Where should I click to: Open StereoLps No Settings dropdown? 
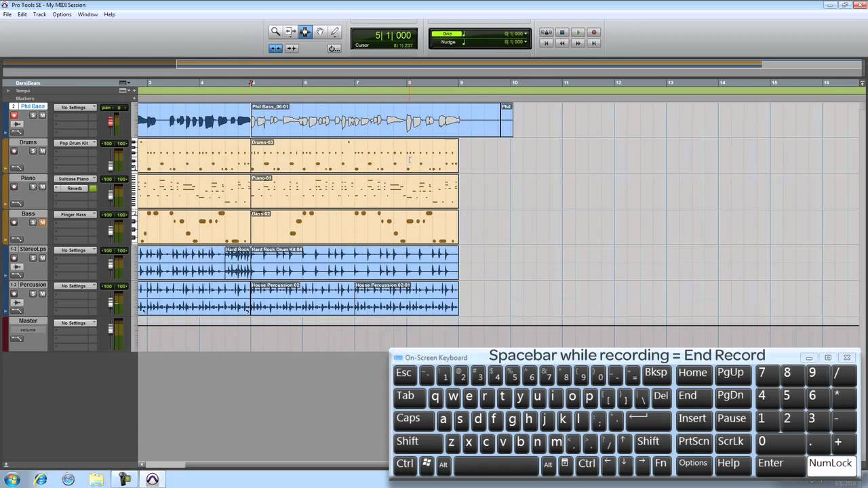(75, 250)
